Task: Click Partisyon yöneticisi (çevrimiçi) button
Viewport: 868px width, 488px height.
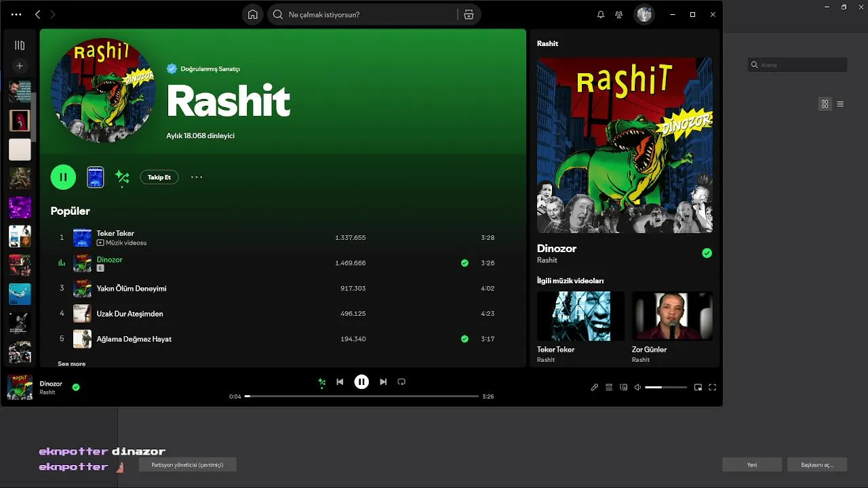Action: click(x=187, y=465)
